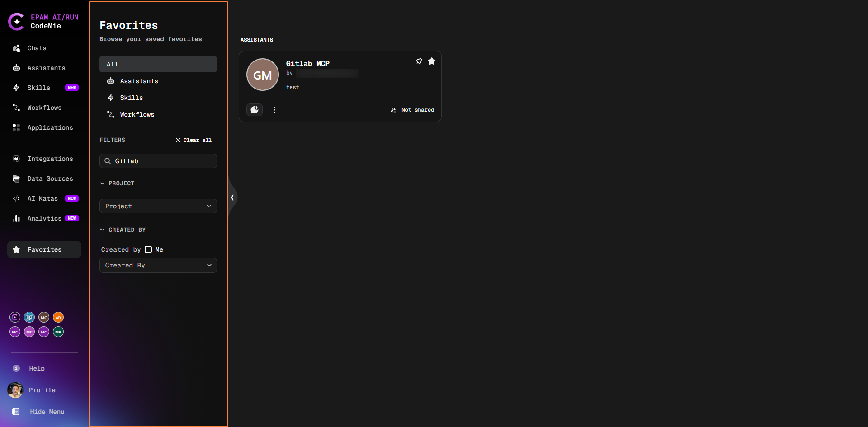
Task: Open the green MR recent assistant avatar
Action: 58,332
